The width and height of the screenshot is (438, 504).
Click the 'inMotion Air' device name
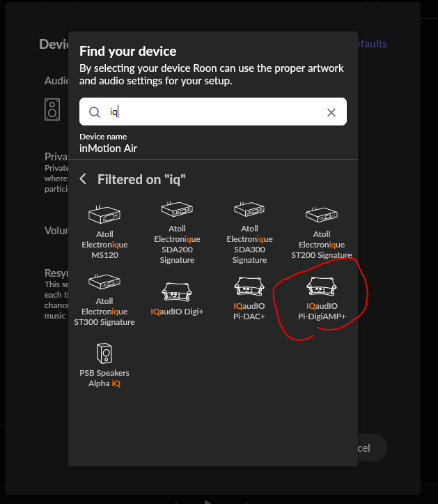click(x=108, y=148)
